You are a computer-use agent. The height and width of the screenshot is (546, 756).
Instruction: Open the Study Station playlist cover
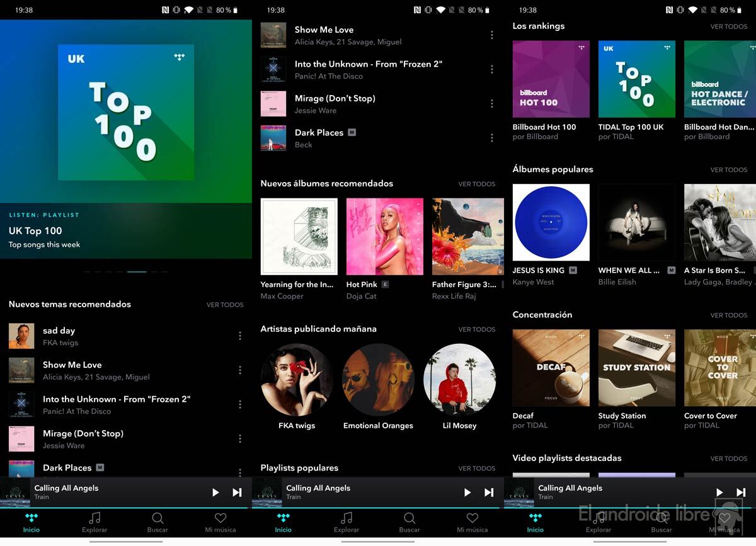[636, 368]
